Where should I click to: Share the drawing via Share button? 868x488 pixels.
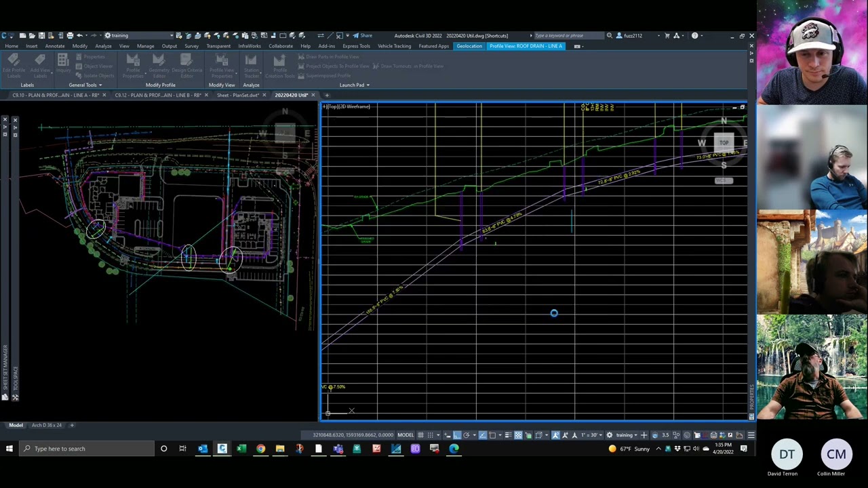point(362,35)
